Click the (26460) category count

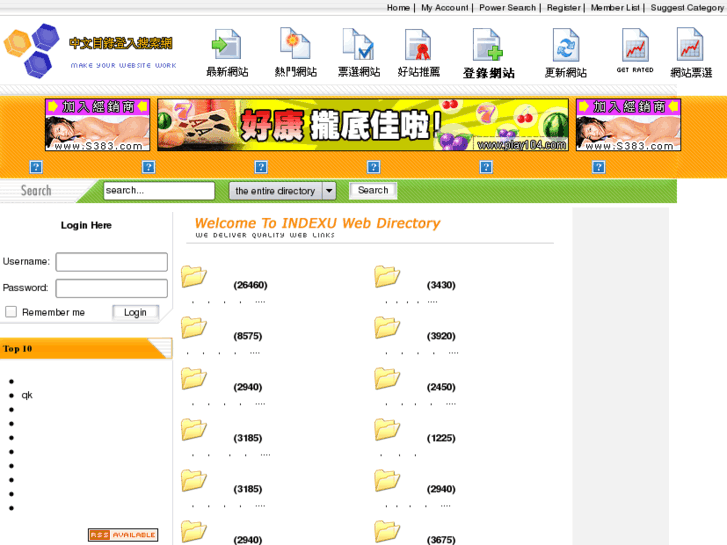[250, 285]
